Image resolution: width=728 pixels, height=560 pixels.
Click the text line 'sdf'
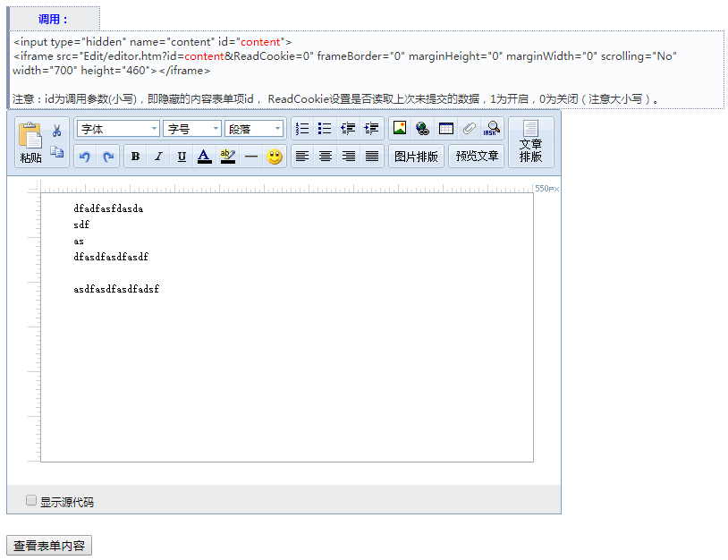(81, 225)
